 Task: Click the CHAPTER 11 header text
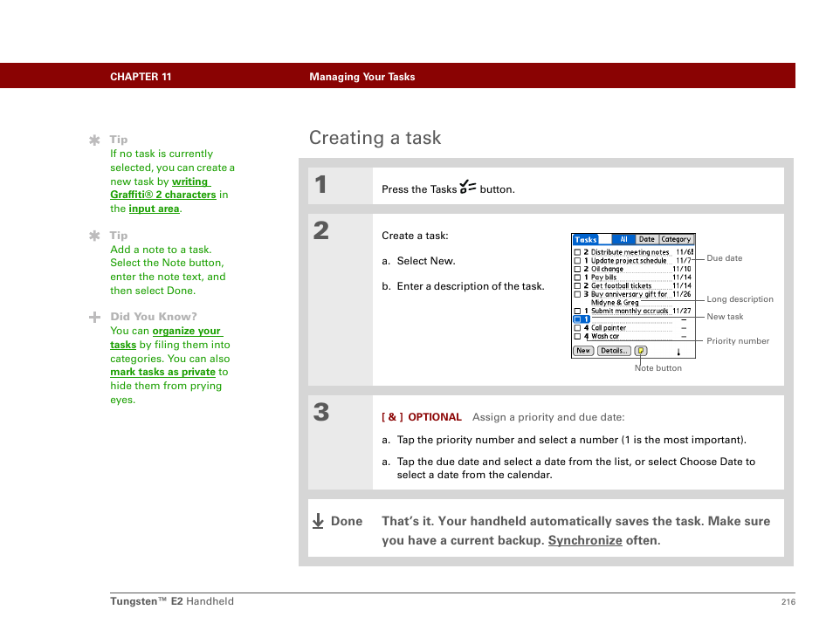point(141,77)
